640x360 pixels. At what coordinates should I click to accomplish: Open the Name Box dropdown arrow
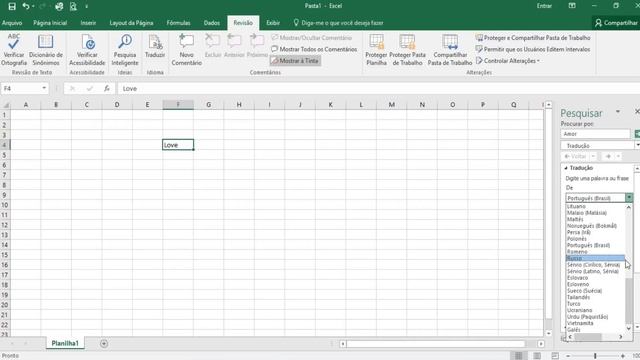coord(44,88)
